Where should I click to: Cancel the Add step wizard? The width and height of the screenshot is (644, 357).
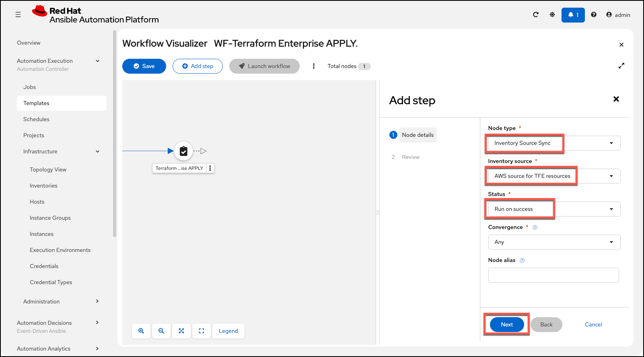[593, 324]
